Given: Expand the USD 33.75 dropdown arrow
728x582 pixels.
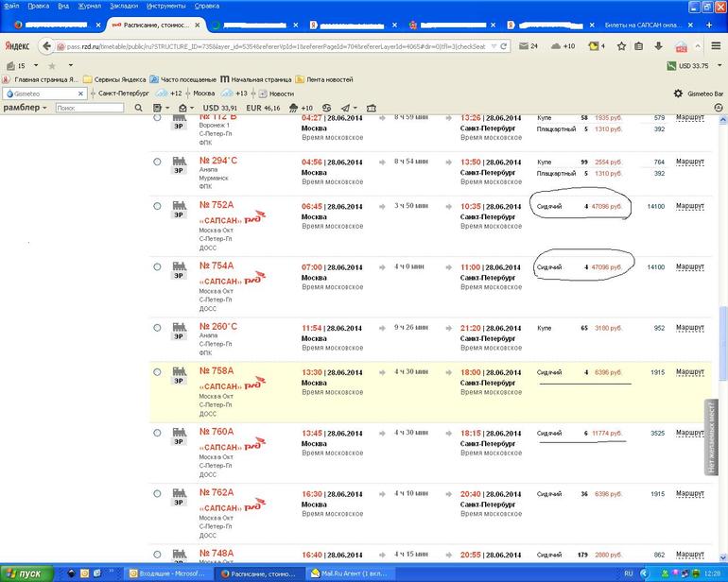Looking at the screenshot, I should pos(719,65).
